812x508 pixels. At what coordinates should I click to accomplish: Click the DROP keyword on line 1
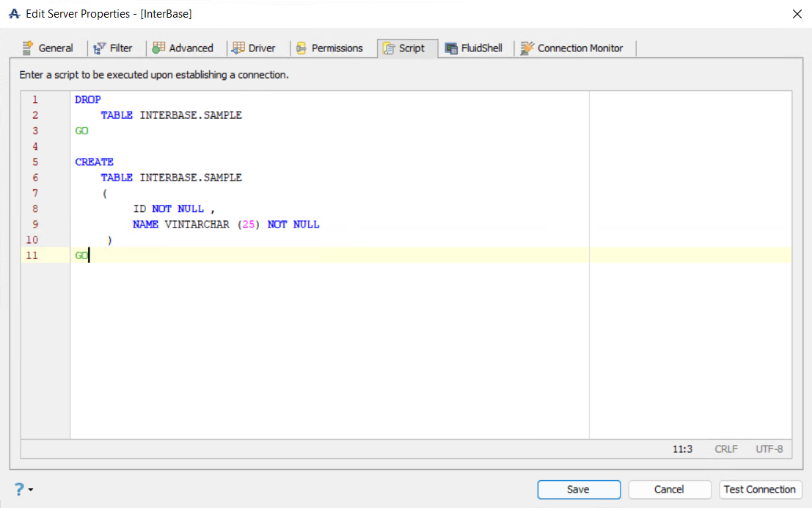[88, 100]
